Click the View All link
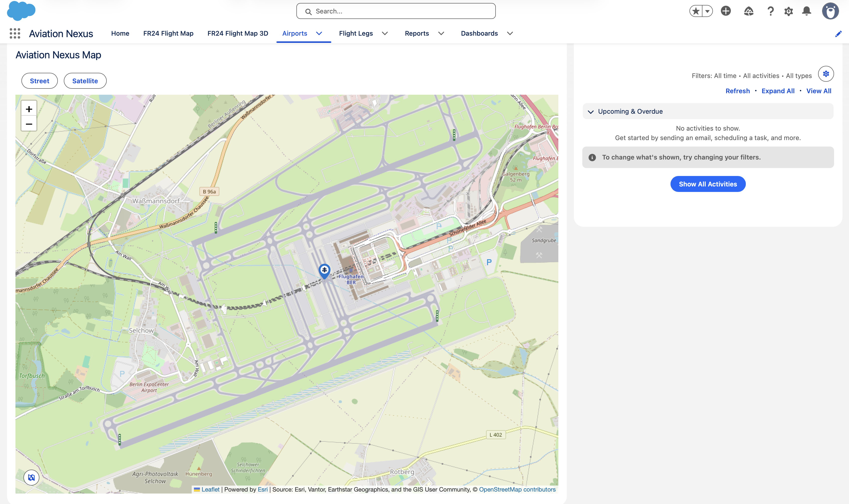 [x=819, y=91]
